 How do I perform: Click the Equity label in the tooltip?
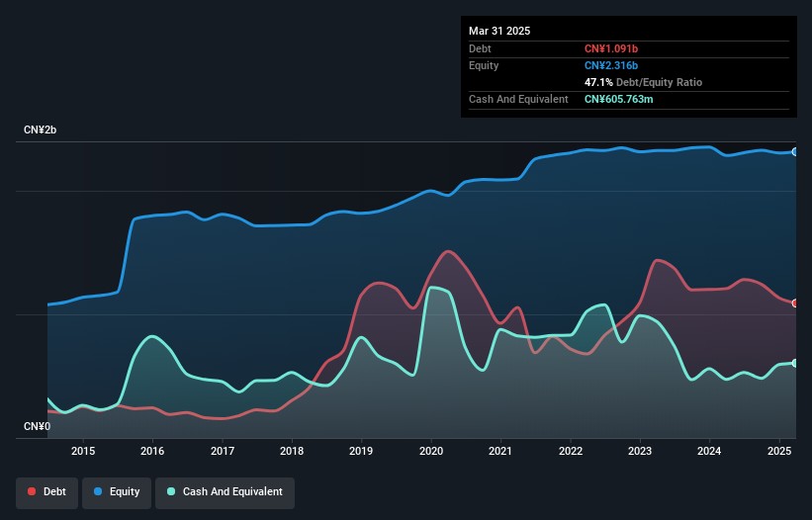pos(484,65)
